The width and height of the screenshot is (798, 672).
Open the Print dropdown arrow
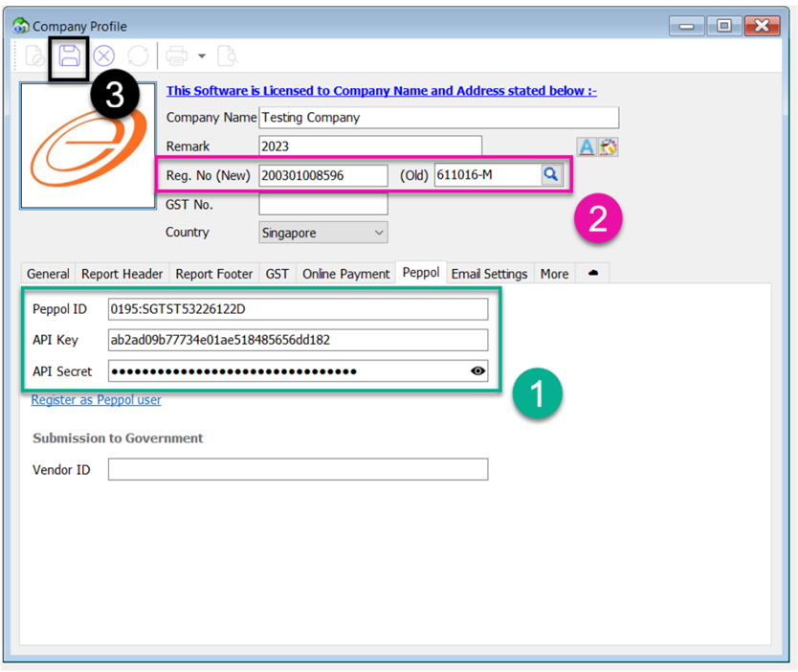pos(202,57)
